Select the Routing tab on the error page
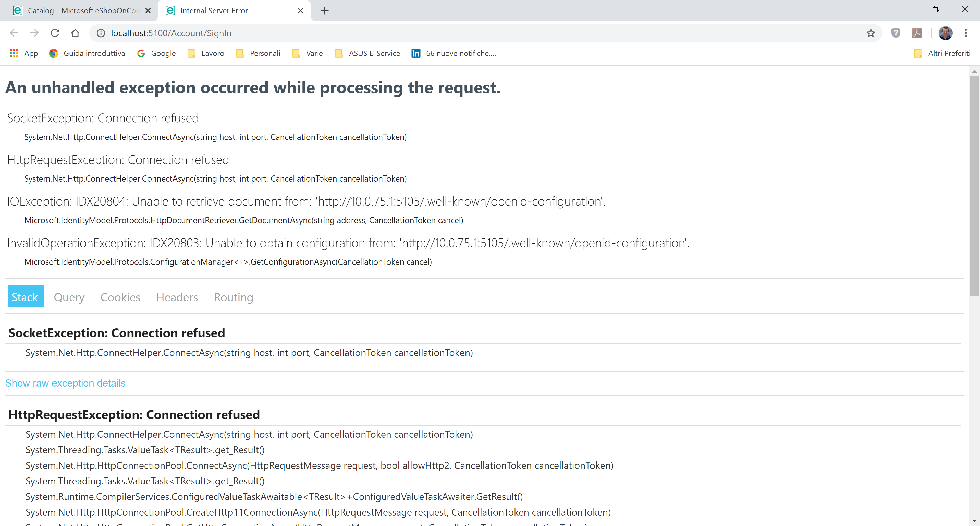The height and width of the screenshot is (526, 980). click(x=233, y=297)
